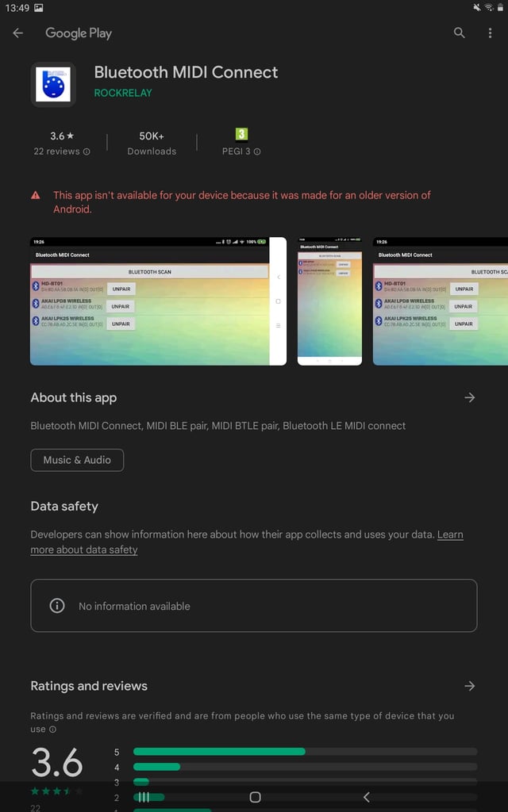Tap the app description text line

(218, 426)
